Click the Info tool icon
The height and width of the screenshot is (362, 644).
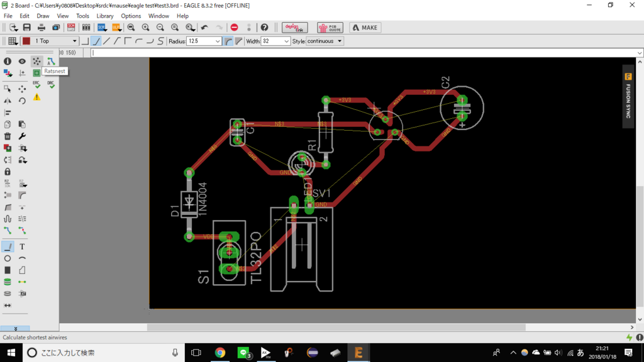click(x=8, y=61)
